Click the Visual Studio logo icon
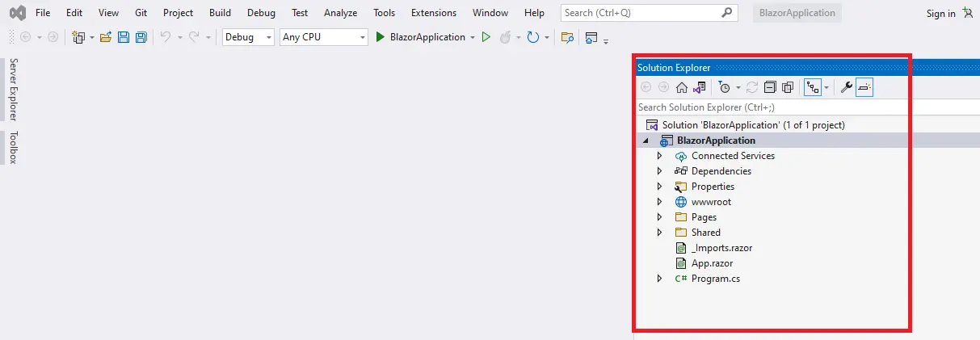Screen dimensions: 980x340 click(17, 13)
